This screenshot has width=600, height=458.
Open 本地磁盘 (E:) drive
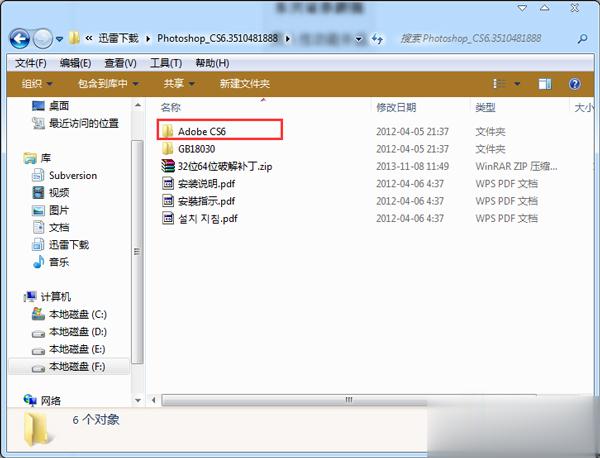tap(77, 349)
